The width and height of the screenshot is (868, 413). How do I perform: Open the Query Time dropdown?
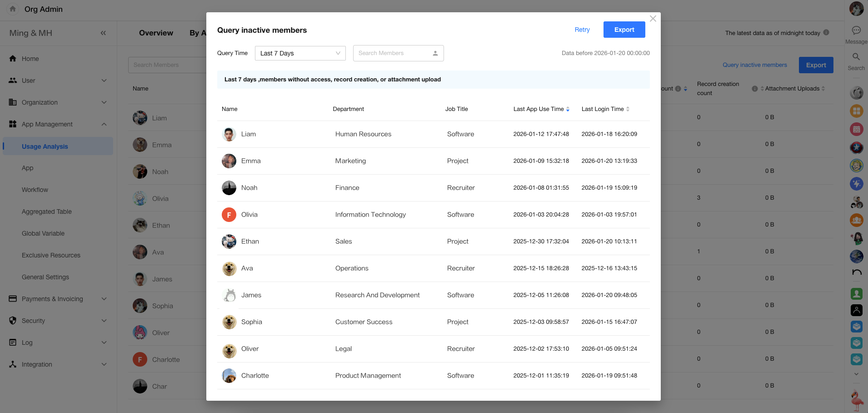pos(300,53)
